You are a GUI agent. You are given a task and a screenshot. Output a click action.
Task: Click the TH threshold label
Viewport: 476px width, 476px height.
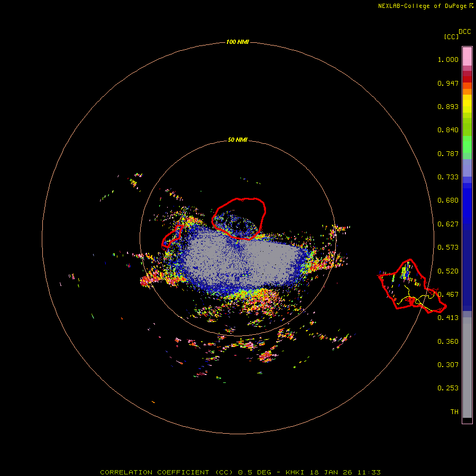(x=454, y=412)
